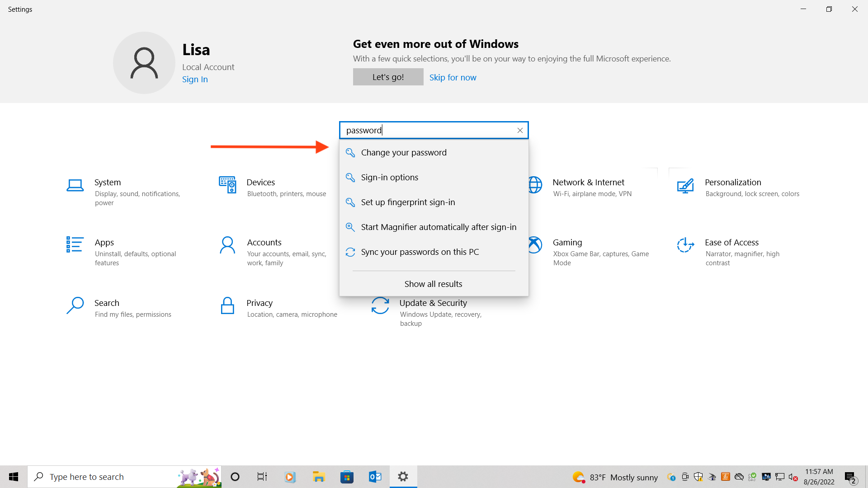Screen dimensions: 868x488
Task: Launch File Explorer from the taskbar
Action: [x=319, y=477]
